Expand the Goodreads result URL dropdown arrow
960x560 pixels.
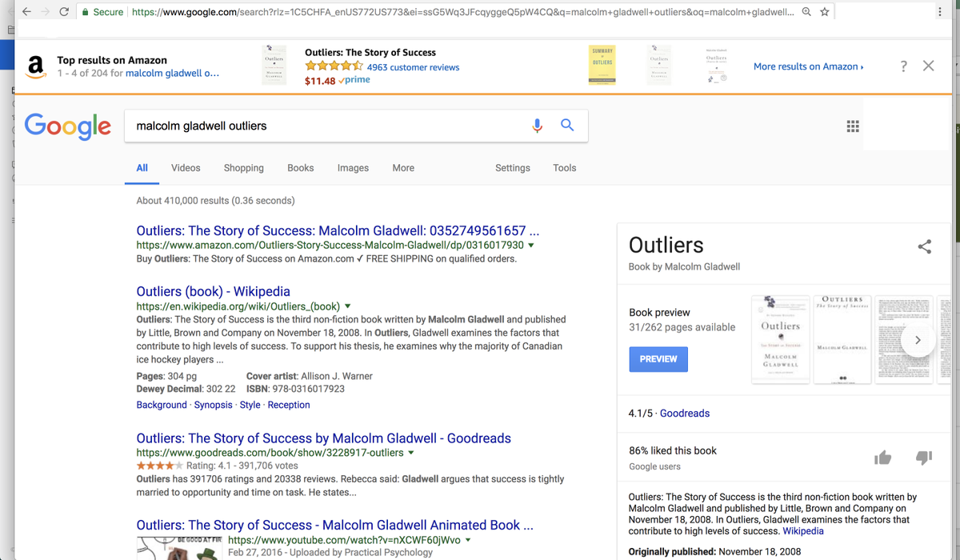coord(411,453)
